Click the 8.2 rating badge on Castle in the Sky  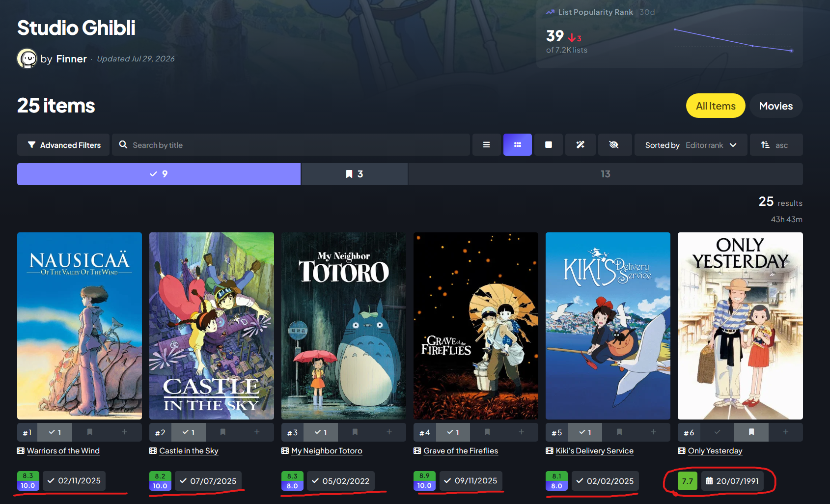click(160, 476)
